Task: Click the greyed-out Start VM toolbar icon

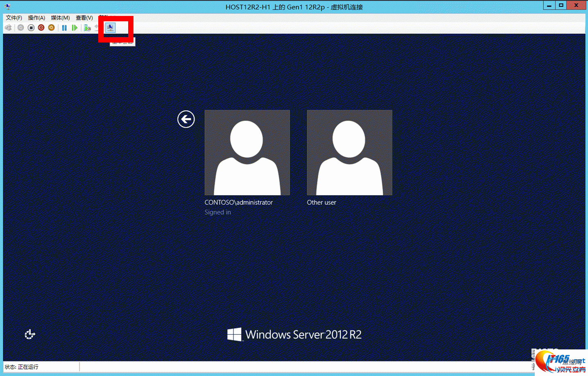Action: coord(20,28)
